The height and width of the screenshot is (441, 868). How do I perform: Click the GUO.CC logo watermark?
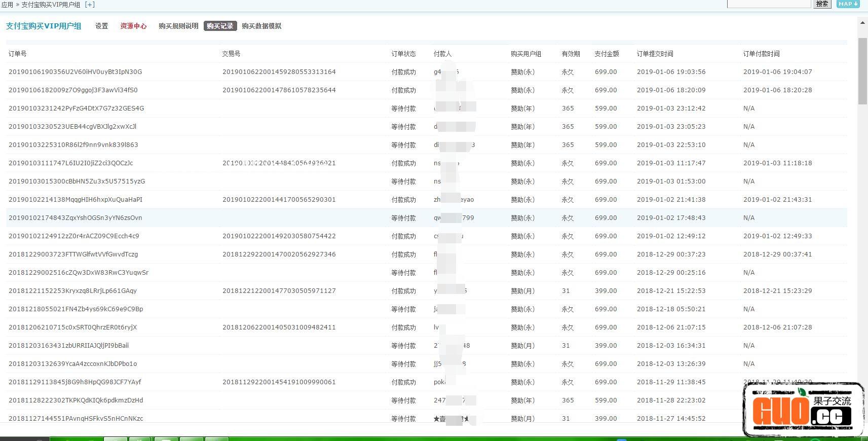tap(803, 409)
